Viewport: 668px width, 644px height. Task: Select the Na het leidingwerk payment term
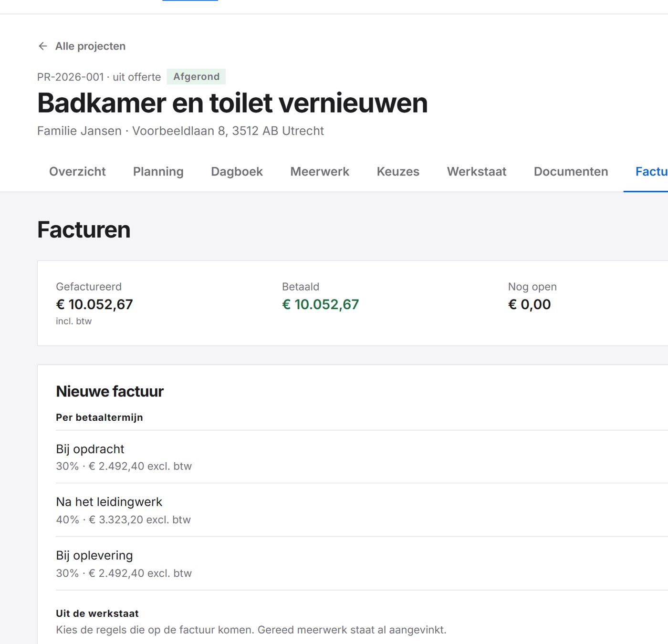pos(362,510)
